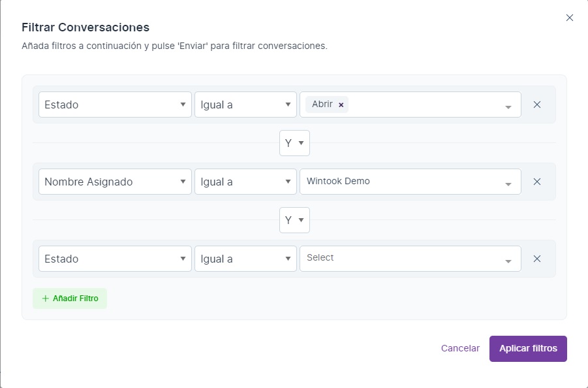
Task: Remove the first Estado filter row
Action: [x=537, y=105]
